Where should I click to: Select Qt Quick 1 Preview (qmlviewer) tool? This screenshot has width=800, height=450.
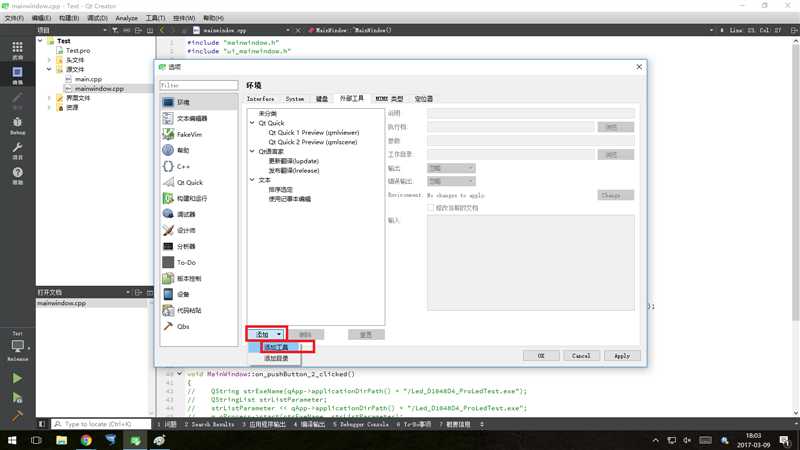point(314,133)
